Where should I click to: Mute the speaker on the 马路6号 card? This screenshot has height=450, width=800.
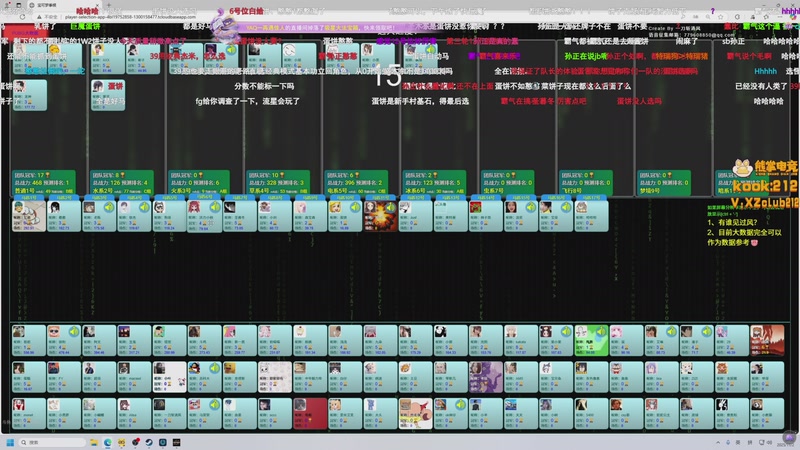pyautogui.click(x=214, y=208)
